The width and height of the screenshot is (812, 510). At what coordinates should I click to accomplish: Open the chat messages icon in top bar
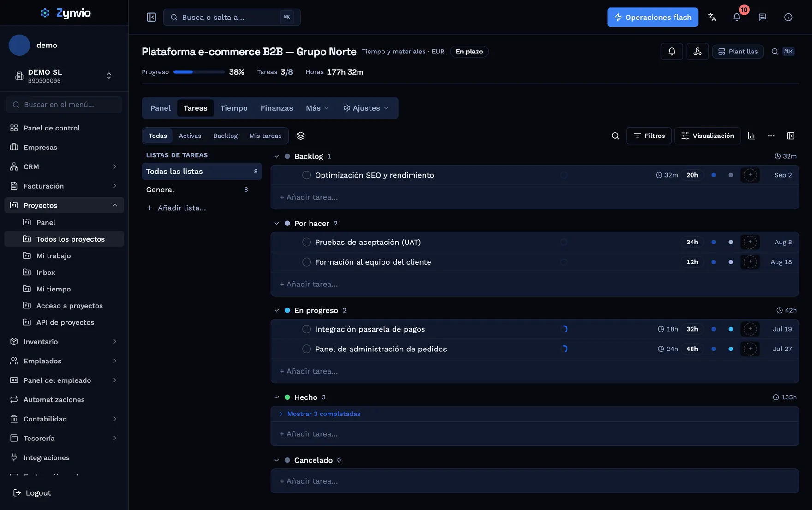tap(763, 17)
